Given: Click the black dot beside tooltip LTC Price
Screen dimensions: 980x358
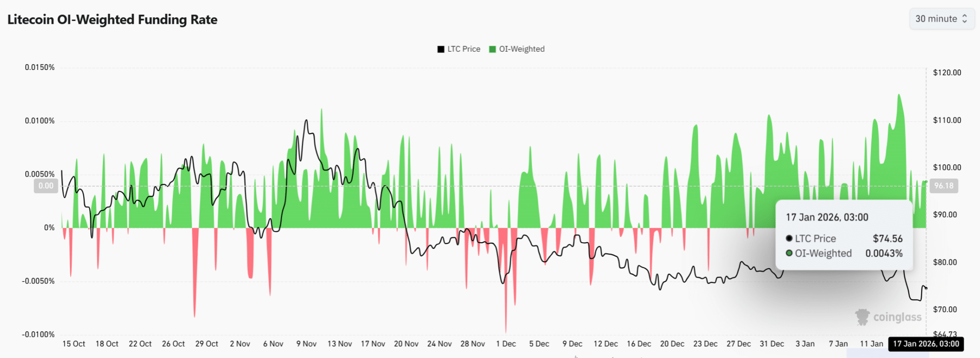Looking at the screenshot, I should tap(789, 238).
